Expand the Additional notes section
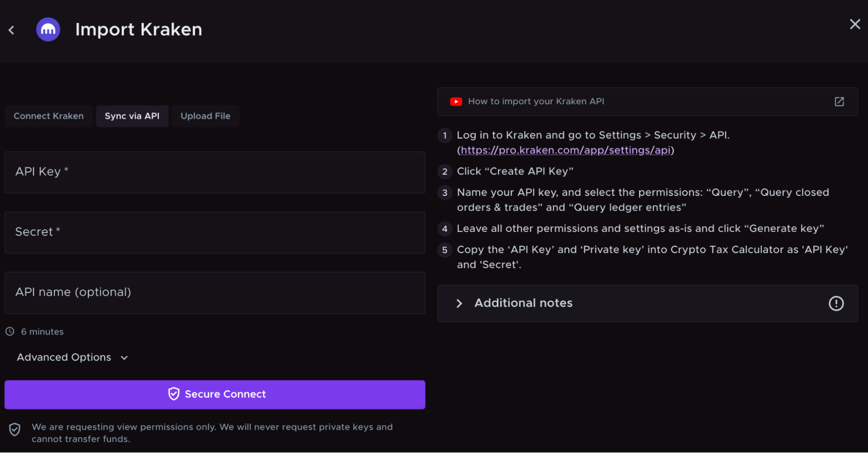Viewport: 868px width, 453px height. coord(523,303)
